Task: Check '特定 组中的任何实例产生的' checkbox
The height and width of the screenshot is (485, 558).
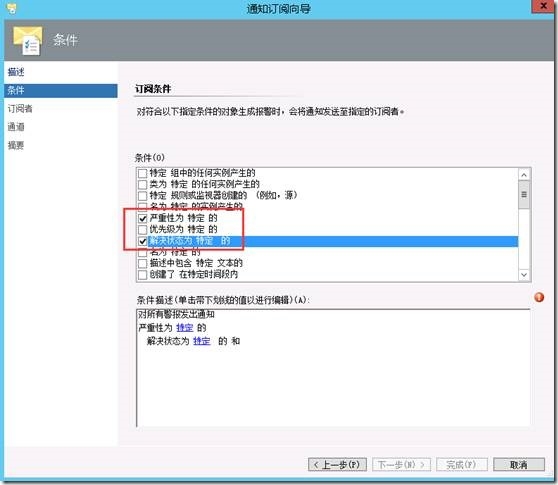Action: click(x=142, y=173)
